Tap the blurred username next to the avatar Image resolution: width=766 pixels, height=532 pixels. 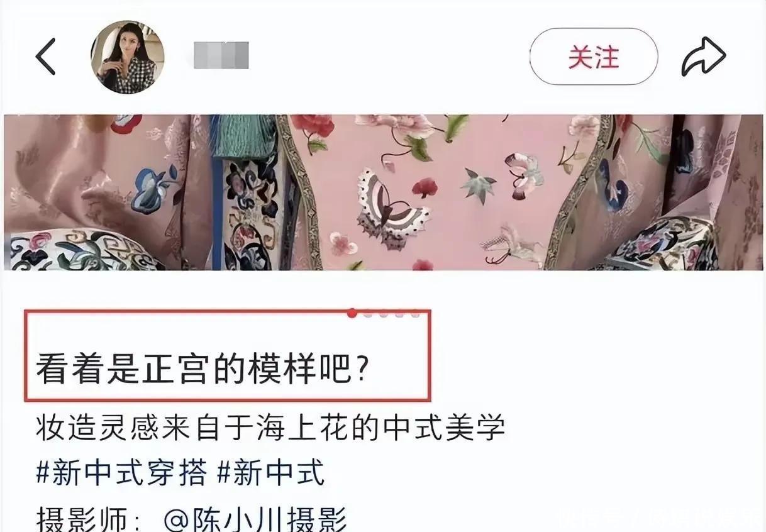pyautogui.click(x=221, y=55)
